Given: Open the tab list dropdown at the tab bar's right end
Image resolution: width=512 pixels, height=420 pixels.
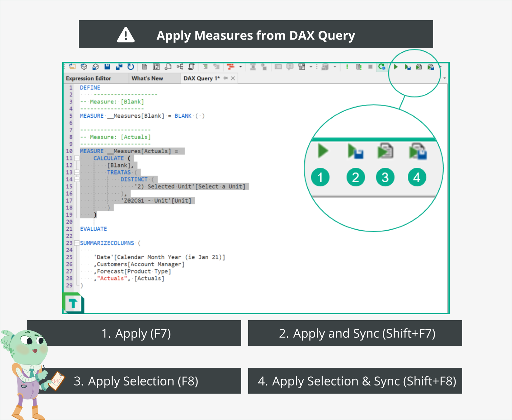Looking at the screenshot, I should point(444,78).
